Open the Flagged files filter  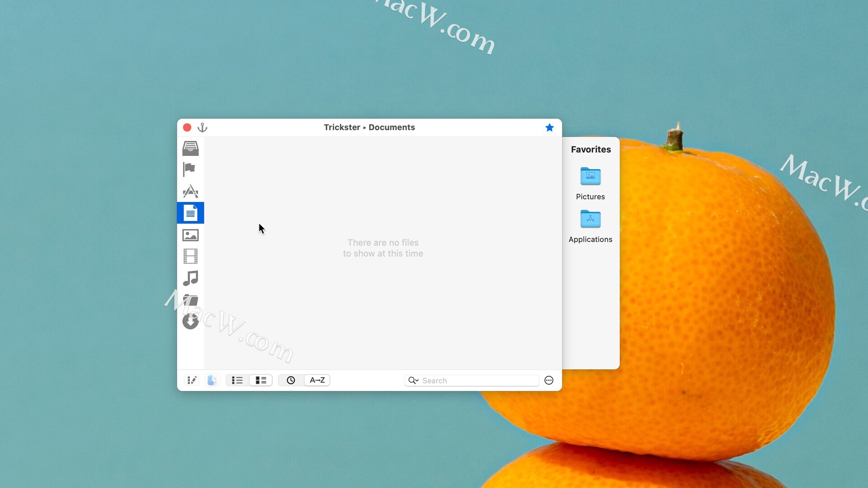point(189,169)
